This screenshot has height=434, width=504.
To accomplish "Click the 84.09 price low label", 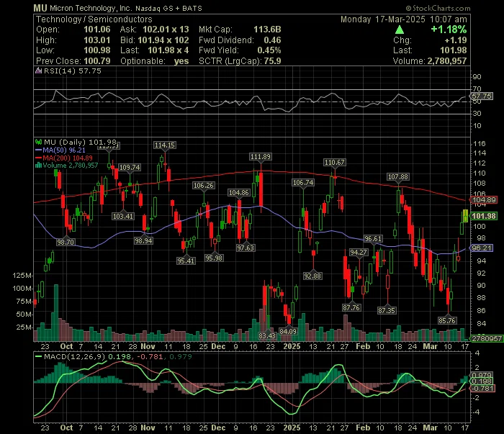I will (288, 331).
